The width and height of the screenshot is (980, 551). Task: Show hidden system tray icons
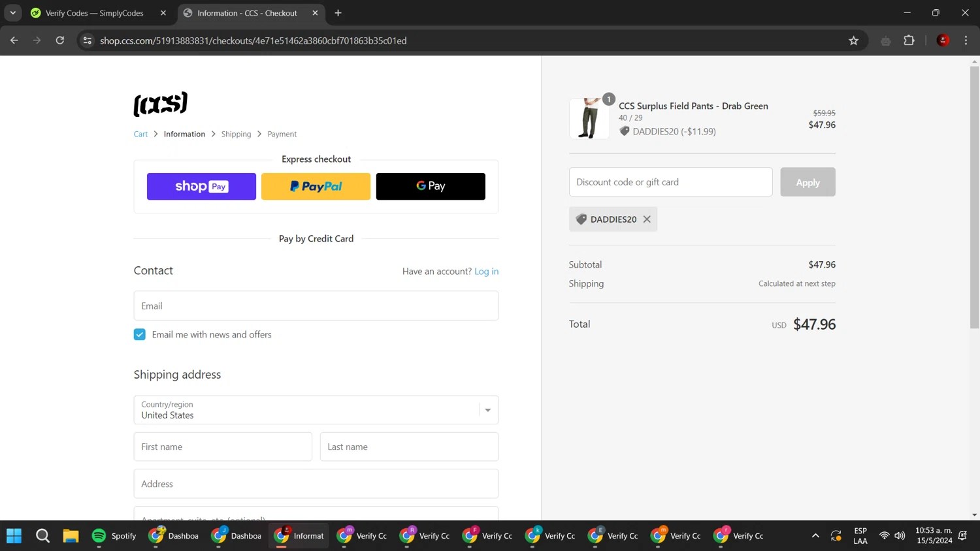[815, 536]
